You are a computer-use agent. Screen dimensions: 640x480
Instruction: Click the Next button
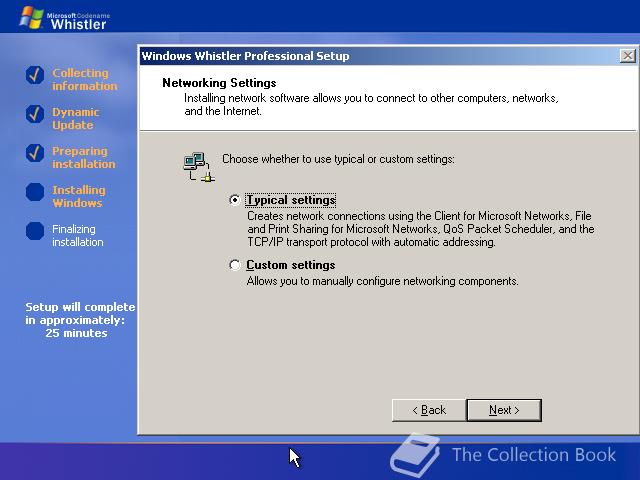pyautogui.click(x=504, y=410)
